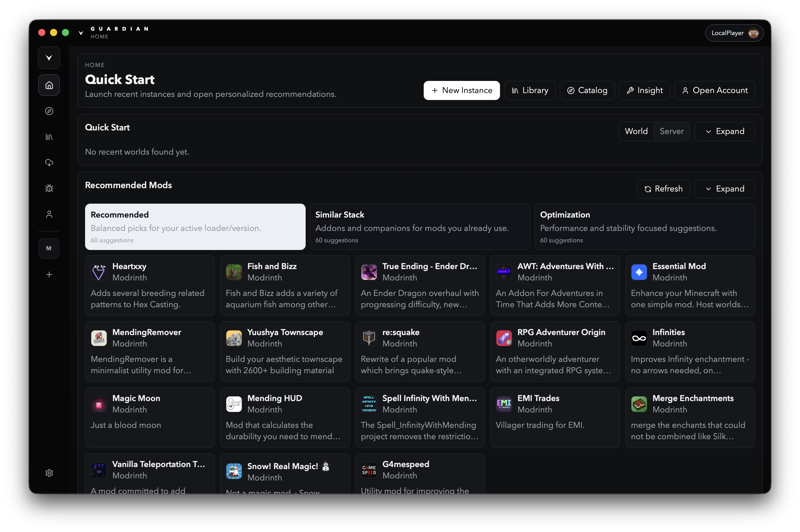Select the Optimization tab

click(x=644, y=227)
